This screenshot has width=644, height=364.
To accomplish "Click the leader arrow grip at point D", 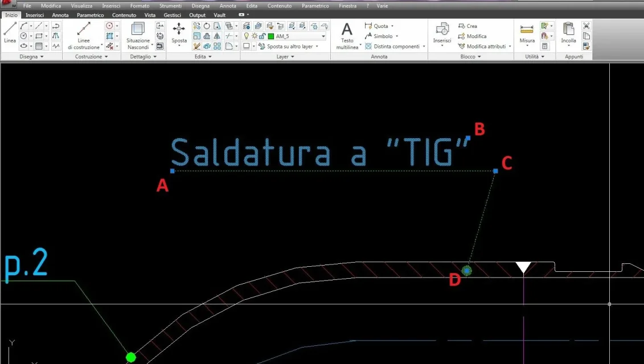I will (466, 270).
